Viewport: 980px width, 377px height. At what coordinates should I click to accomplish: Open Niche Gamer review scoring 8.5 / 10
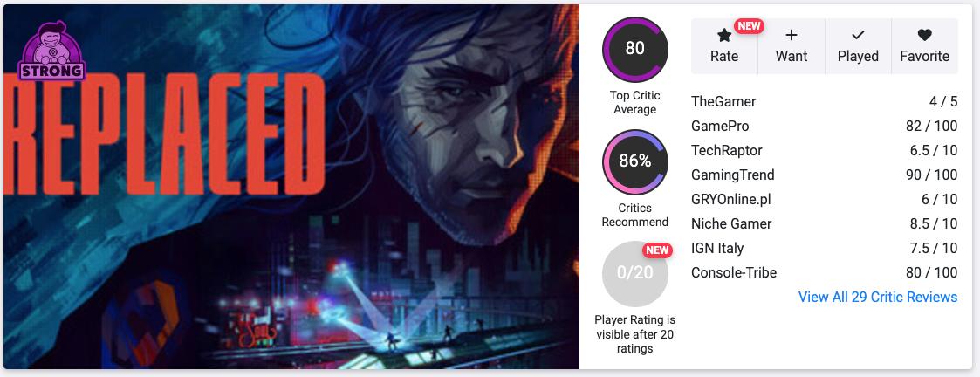click(x=825, y=223)
